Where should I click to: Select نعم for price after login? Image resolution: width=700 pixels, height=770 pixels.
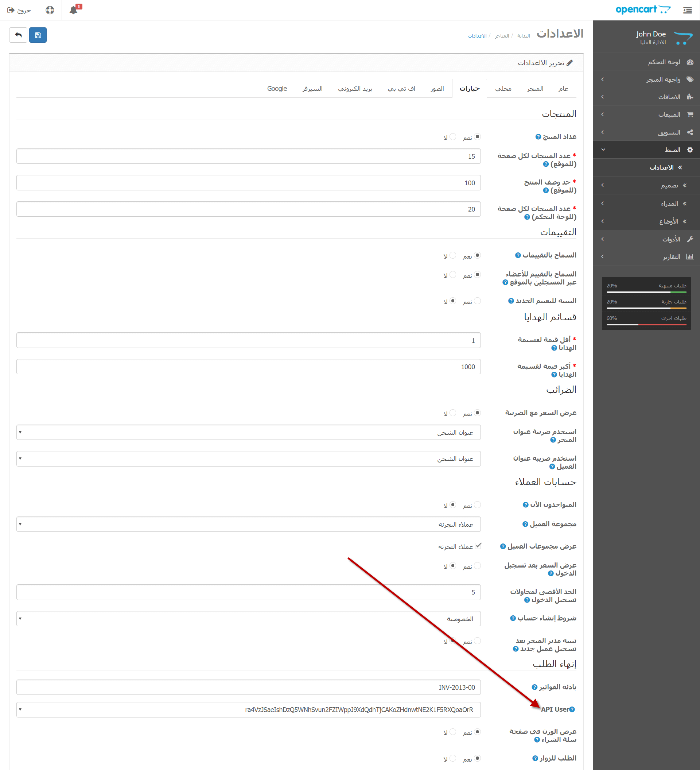(x=477, y=566)
